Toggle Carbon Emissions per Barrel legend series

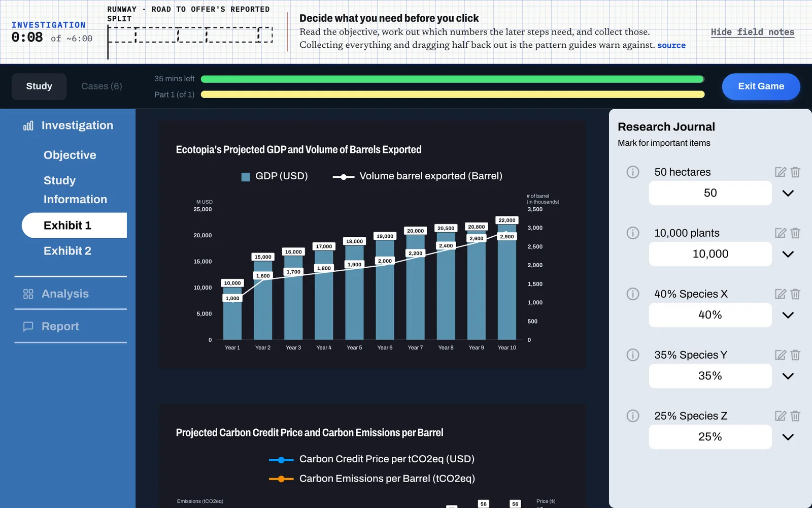[371, 479]
